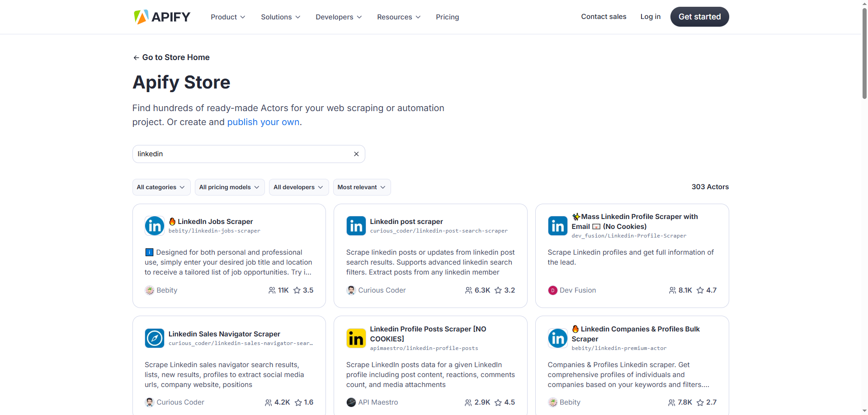Click the Mass Linkedin Profile Scraper logo
This screenshot has height=415, width=868.
click(x=557, y=226)
